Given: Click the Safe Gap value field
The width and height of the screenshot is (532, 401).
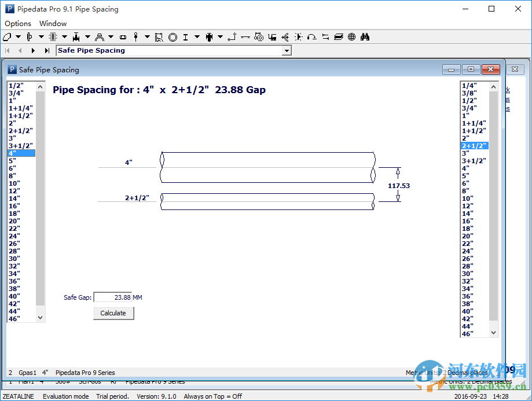Looking at the screenshot, I should tap(113, 297).
